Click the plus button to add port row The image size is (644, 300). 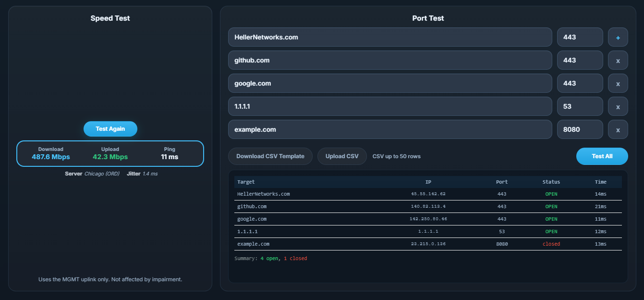[x=618, y=37]
